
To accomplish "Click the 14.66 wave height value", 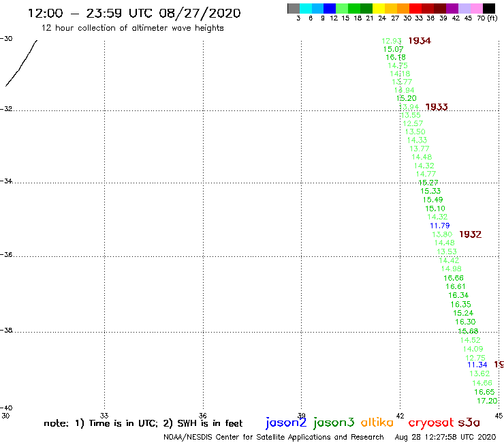I will tap(482, 383).
